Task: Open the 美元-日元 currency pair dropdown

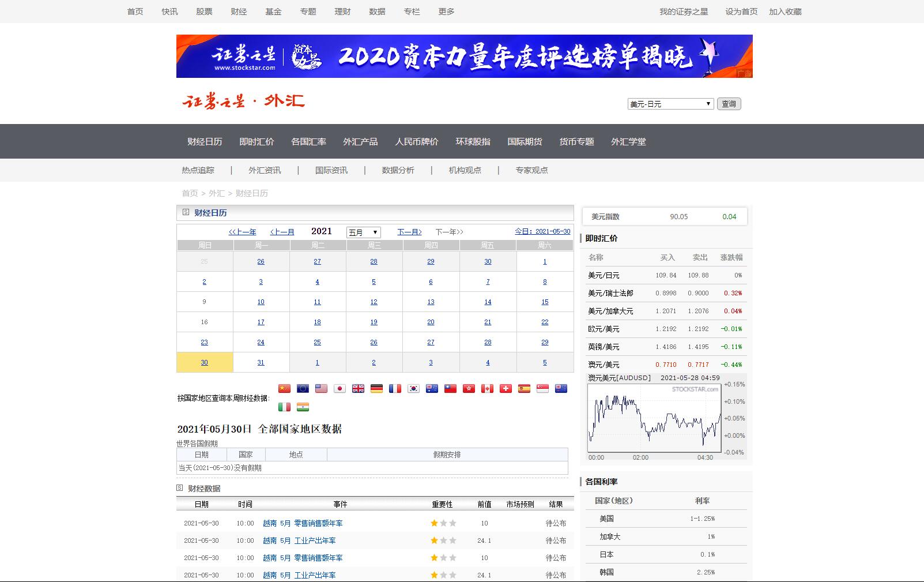Action: point(670,104)
